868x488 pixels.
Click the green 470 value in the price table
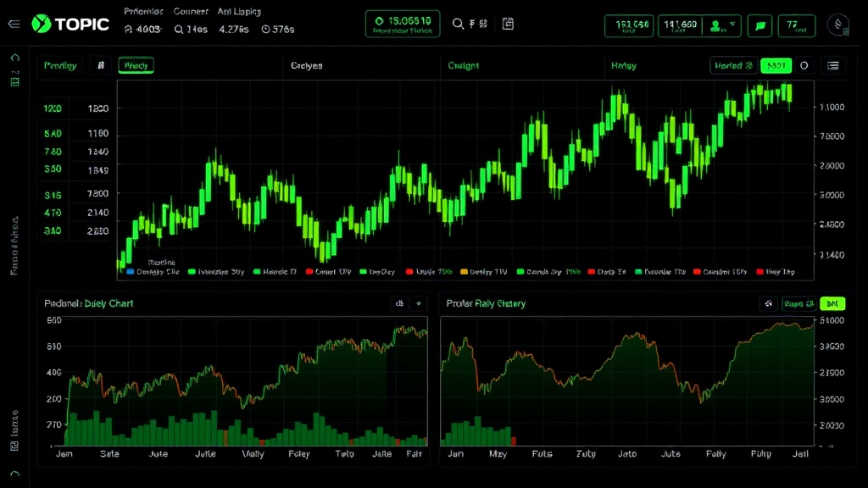[53, 213]
